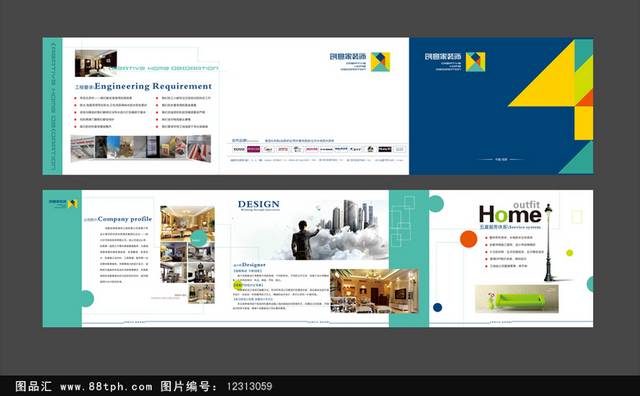640x396 pixels.
Task: Click the tangram logo on white page
Action: (x=380, y=62)
